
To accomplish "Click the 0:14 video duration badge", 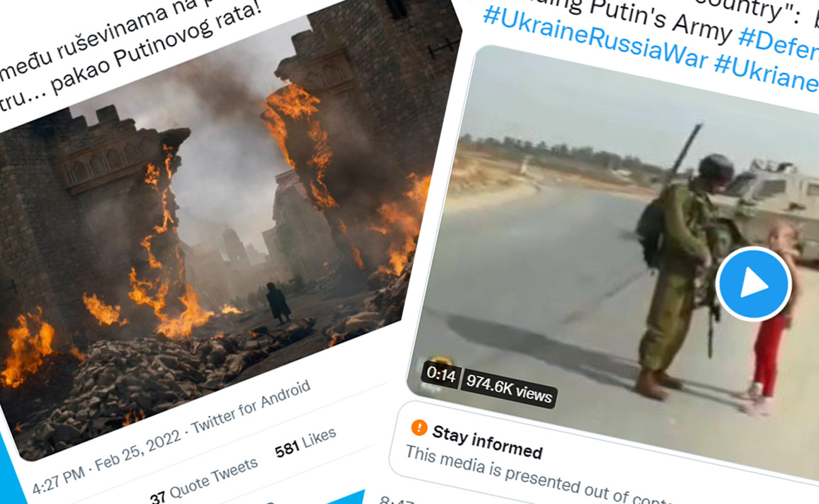I will click(x=441, y=374).
